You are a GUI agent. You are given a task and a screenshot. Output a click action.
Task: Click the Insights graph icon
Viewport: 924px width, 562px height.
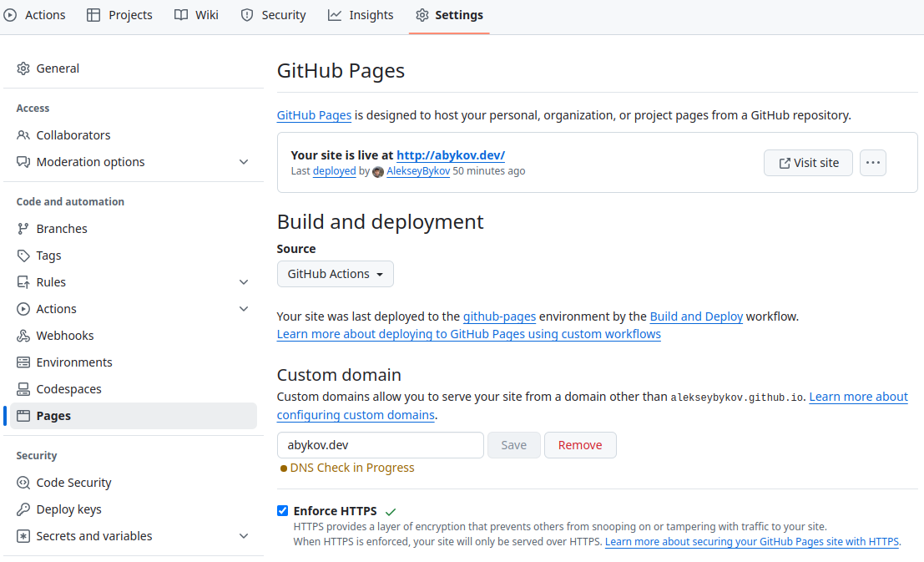(x=334, y=15)
